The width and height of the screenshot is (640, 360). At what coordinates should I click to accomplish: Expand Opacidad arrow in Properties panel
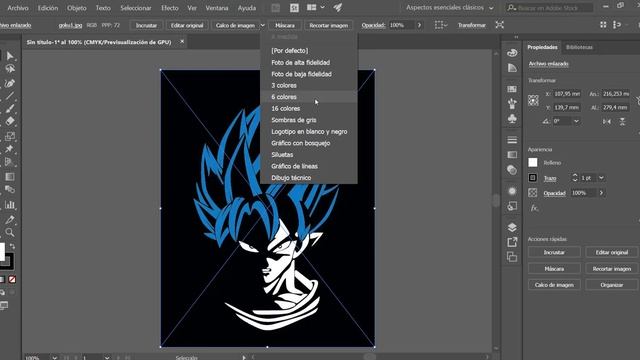[601, 193]
